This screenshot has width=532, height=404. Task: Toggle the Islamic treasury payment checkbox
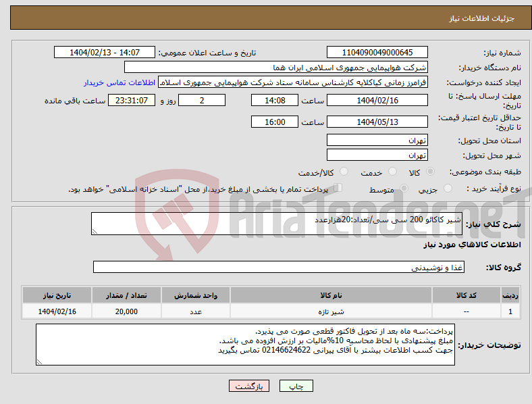click(x=338, y=188)
